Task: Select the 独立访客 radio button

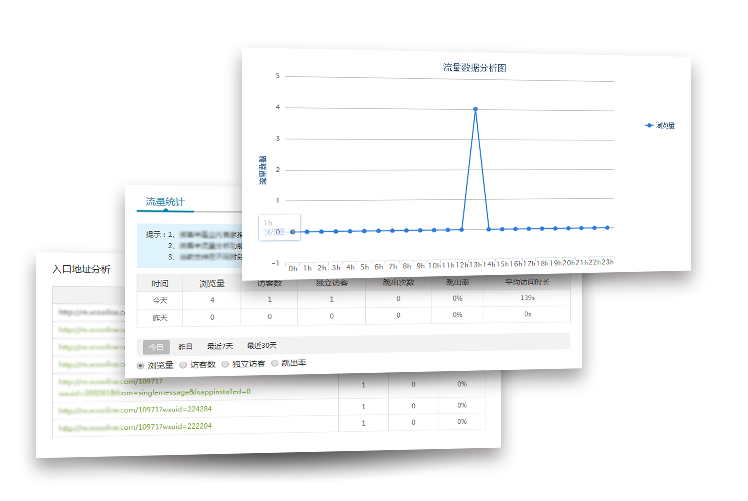Action: coord(226,365)
